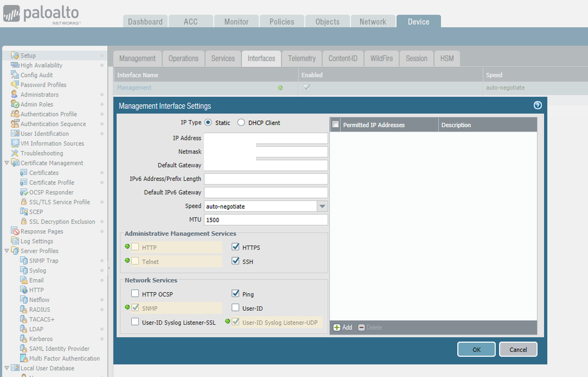Viewport: 588px width, 377px height.
Task: Enable the HTTP OCSP checkbox
Action: 135,293
